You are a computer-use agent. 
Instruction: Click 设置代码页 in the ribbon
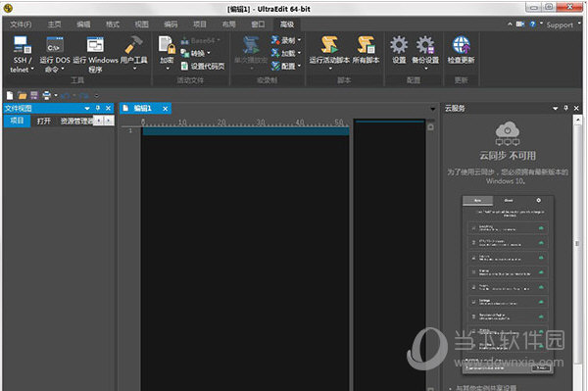click(203, 66)
